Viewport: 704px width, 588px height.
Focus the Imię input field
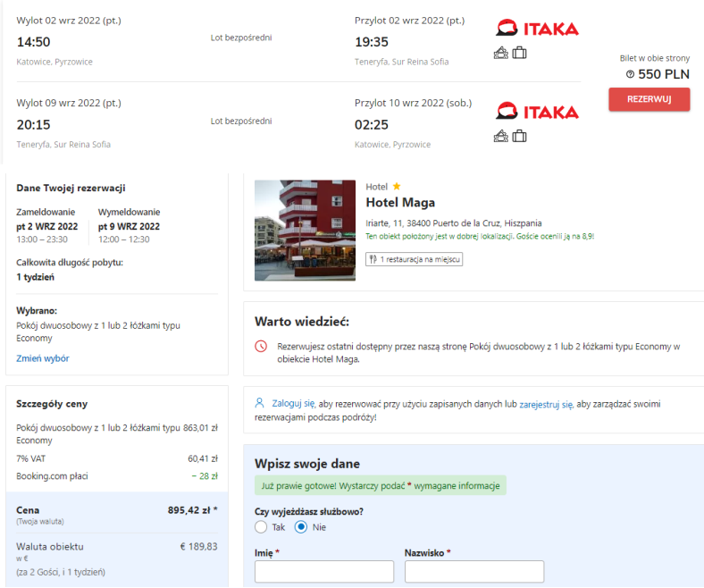click(324, 571)
